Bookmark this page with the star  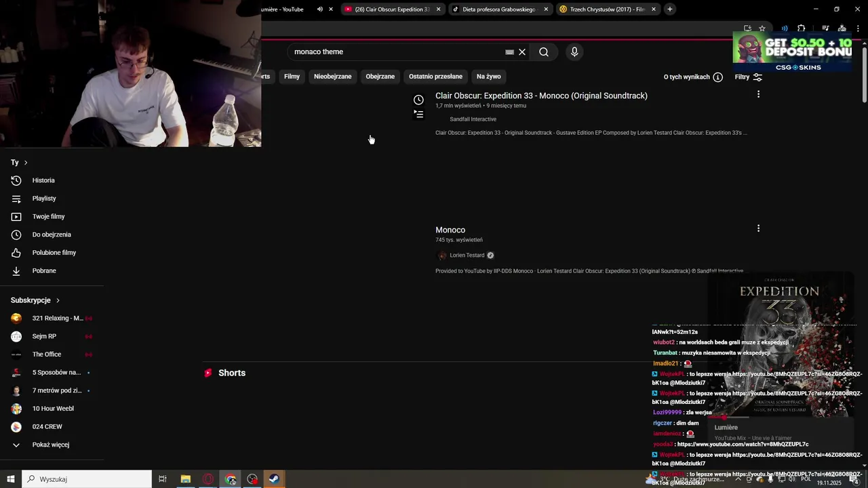[762, 28]
